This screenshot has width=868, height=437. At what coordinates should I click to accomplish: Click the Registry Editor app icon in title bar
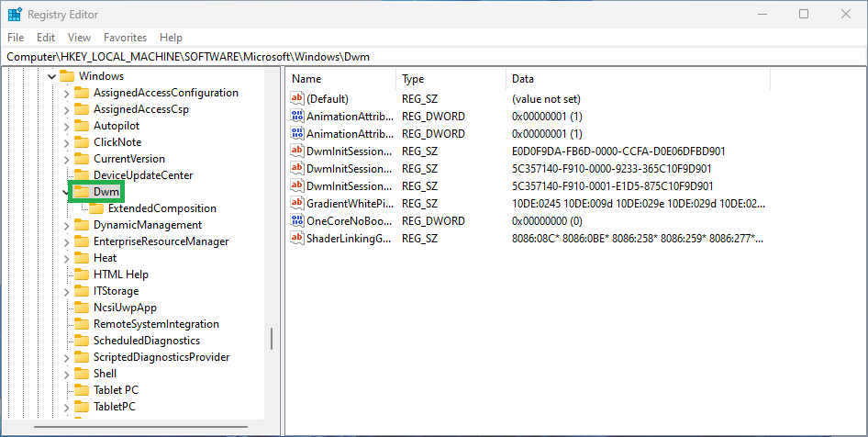(x=15, y=15)
